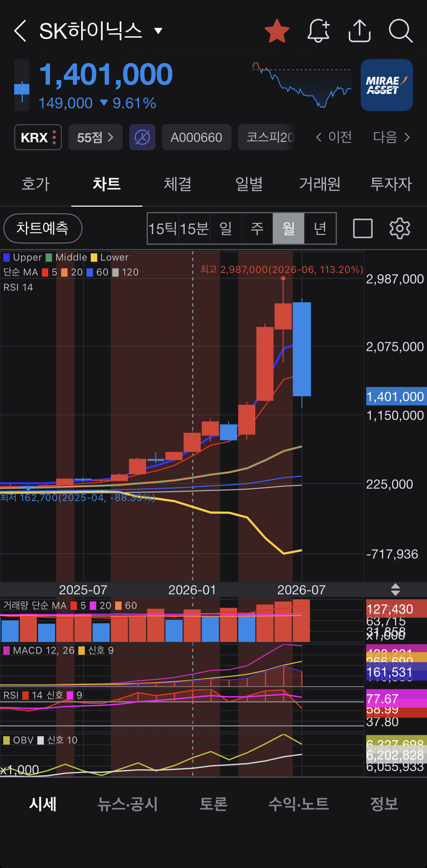This screenshot has height=868, width=427.
Task: Adjust the chart pane resize handle arrows
Action: 395,590
